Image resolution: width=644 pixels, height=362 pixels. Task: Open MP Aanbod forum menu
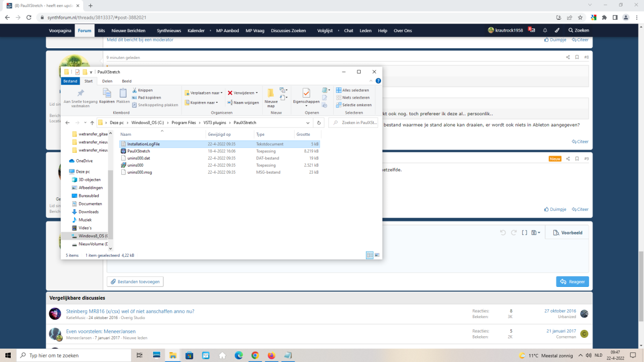[x=227, y=31]
